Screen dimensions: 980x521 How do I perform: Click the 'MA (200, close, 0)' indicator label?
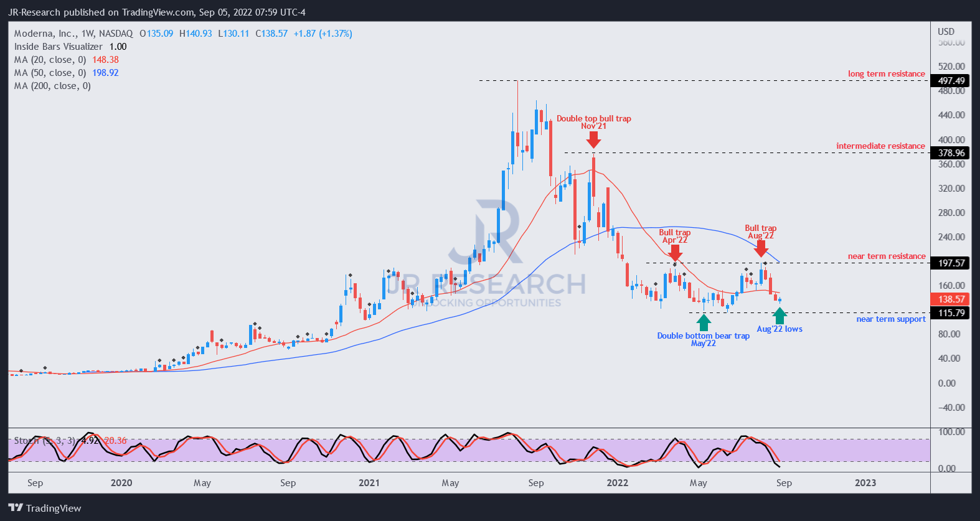52,86
